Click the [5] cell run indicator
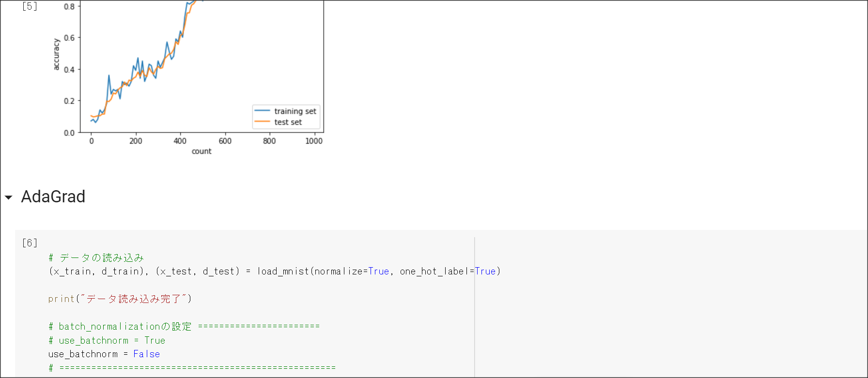868x378 pixels. point(30,6)
